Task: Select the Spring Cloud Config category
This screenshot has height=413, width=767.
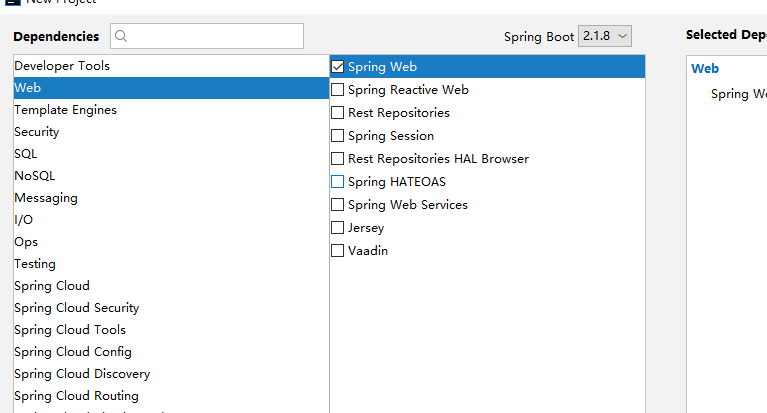Action: (x=171, y=352)
